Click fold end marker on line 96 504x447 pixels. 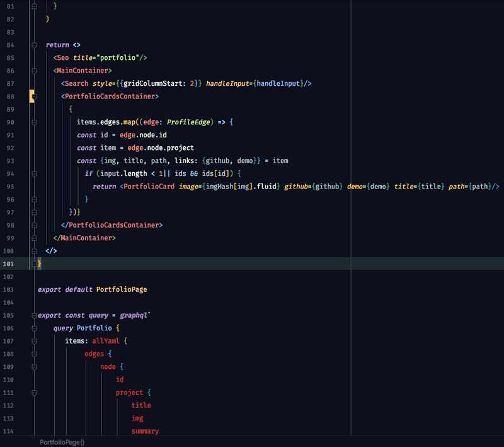(x=35, y=200)
